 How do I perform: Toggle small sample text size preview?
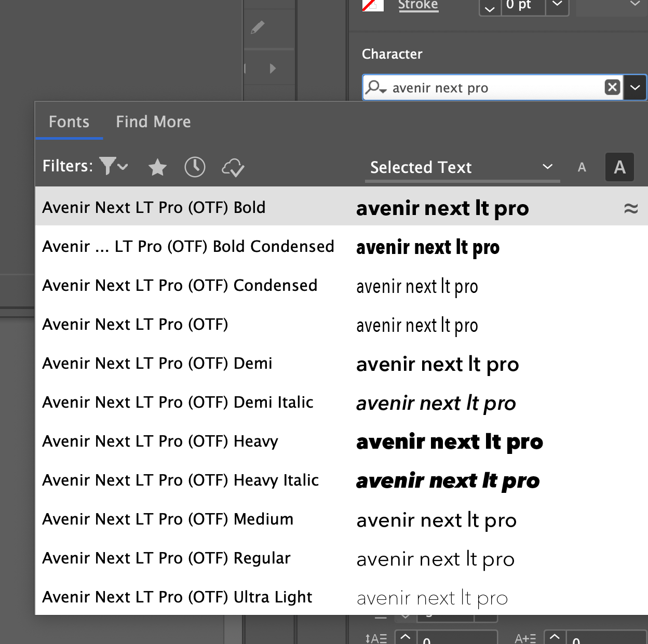[582, 167]
